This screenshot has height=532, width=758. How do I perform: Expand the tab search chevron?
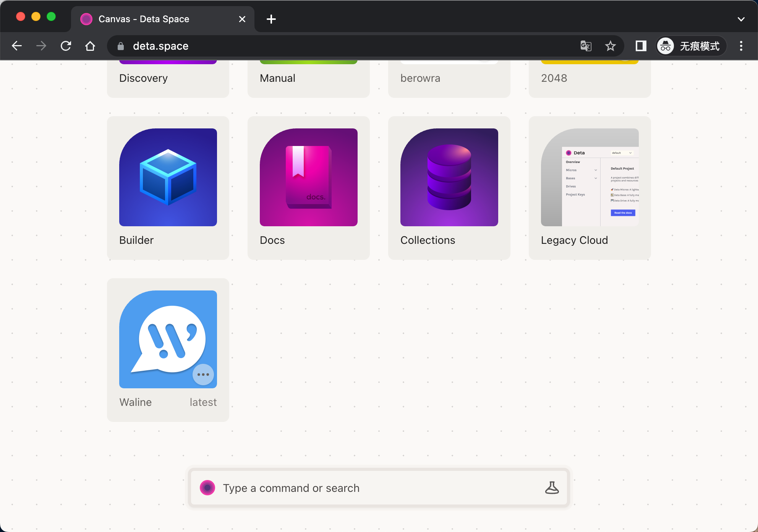click(741, 19)
